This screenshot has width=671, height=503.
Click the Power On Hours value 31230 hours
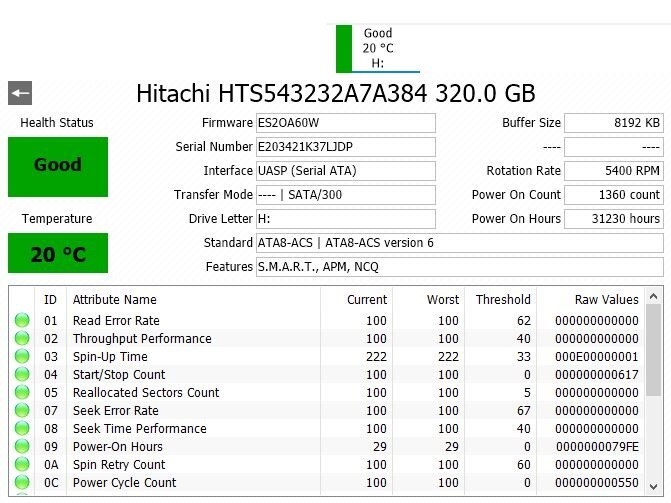(614, 219)
